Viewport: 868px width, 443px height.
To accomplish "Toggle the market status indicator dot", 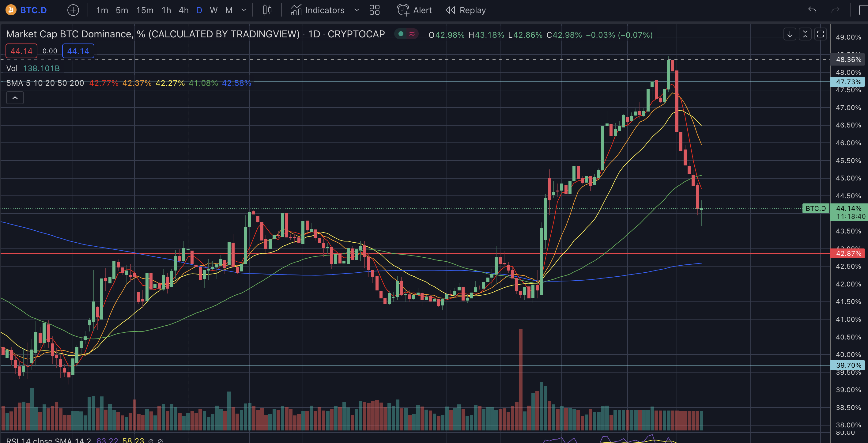I will pos(401,34).
